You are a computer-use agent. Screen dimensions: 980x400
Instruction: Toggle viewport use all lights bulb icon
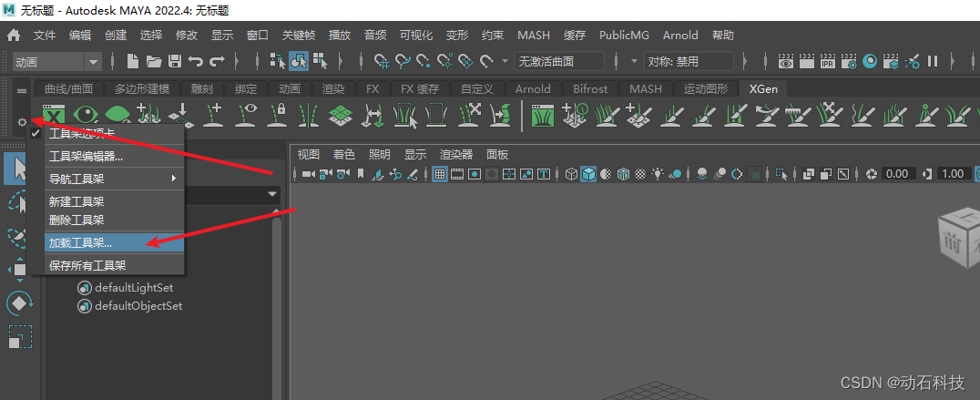coord(658,174)
